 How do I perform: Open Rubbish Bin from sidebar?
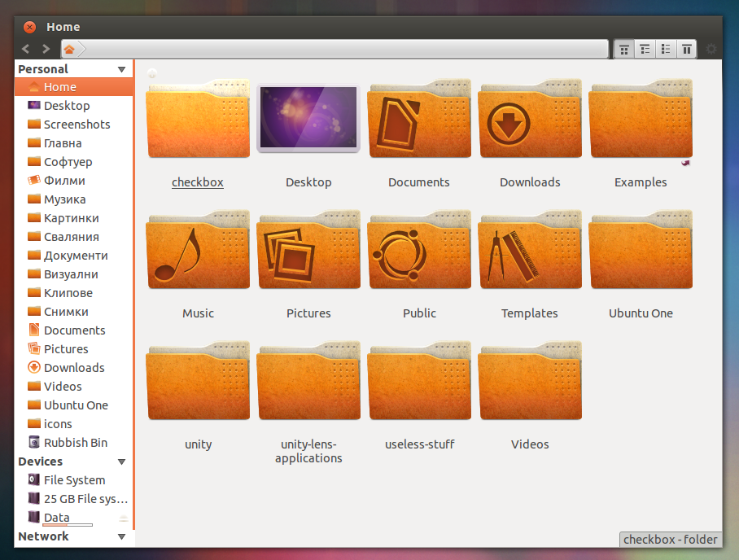[75, 443]
